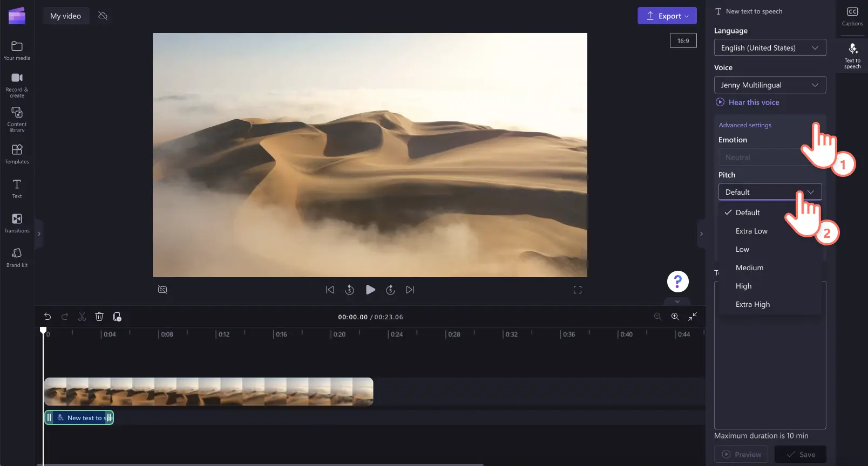The image size is (868, 466).
Task: Click the playhead at timeline start
Action: coord(43,330)
